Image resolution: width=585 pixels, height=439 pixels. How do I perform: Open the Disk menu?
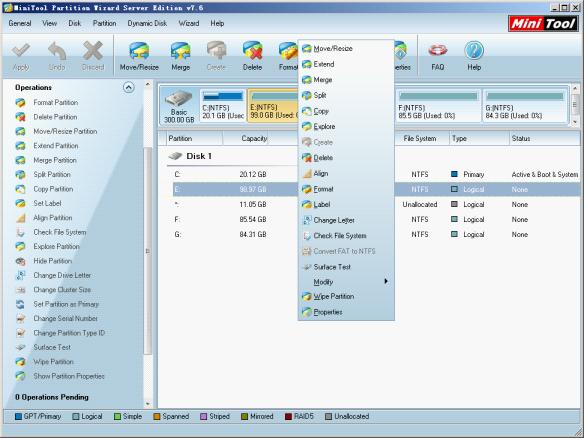(x=75, y=23)
